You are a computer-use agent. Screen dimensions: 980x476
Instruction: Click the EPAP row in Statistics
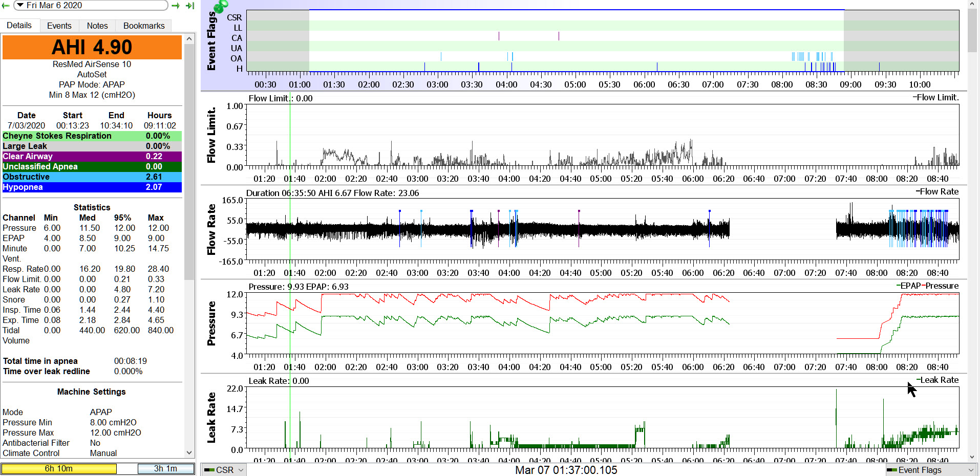click(92, 238)
